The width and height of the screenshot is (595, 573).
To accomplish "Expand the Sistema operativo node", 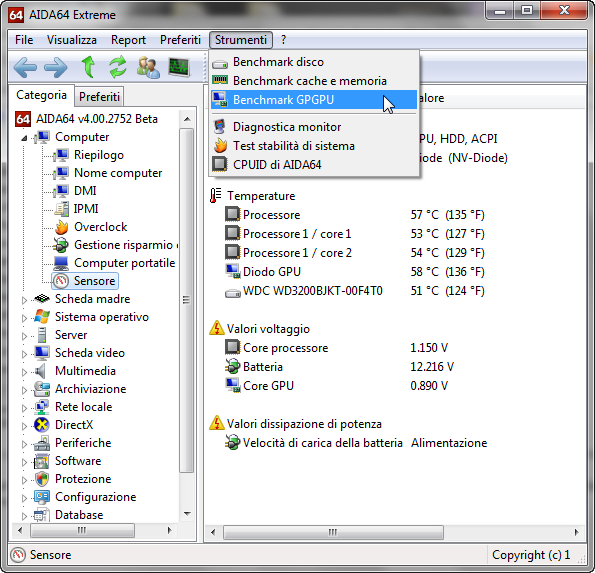I will 24,318.
